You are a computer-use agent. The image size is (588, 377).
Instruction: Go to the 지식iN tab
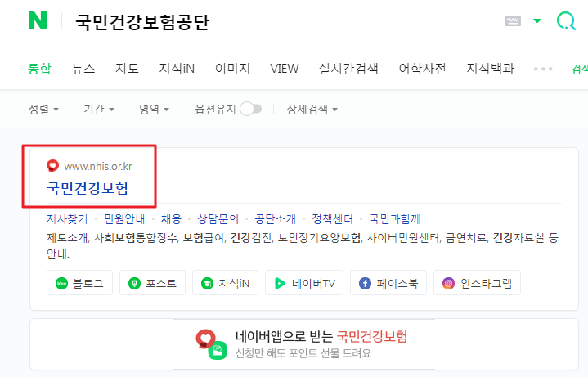tap(177, 69)
